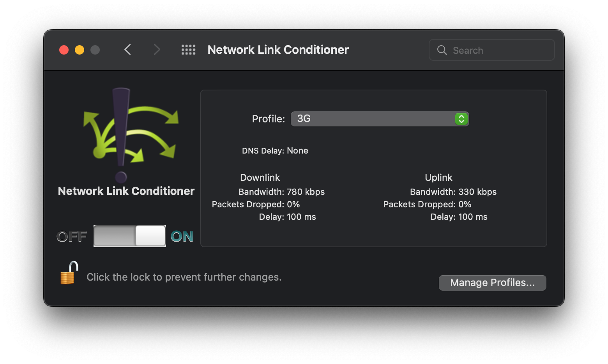Click Uplink Packets Dropped 0% text
Screen dimensions: 608x364
427,204
